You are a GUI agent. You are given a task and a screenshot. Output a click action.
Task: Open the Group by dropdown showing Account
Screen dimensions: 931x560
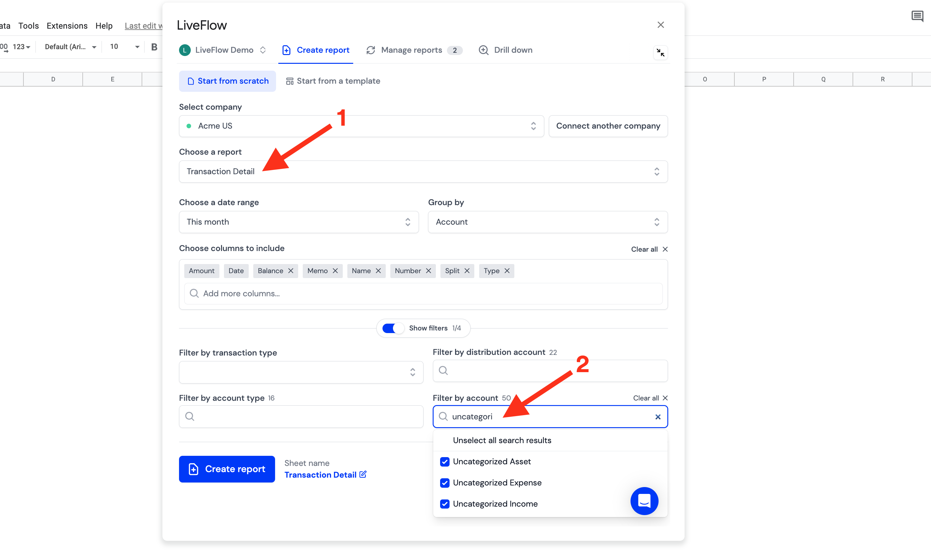coord(548,222)
